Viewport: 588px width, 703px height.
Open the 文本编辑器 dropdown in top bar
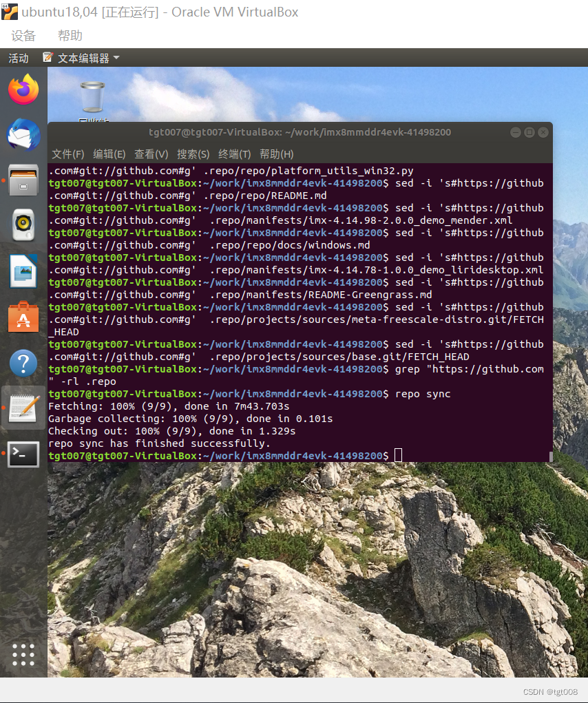[x=87, y=58]
